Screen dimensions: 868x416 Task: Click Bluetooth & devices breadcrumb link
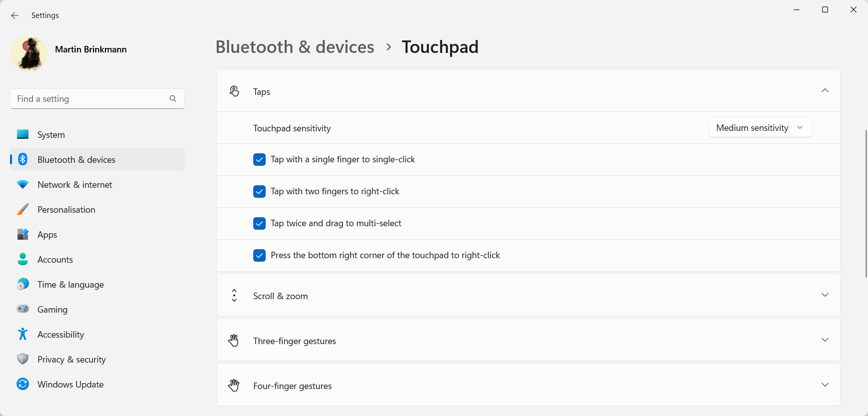295,47
